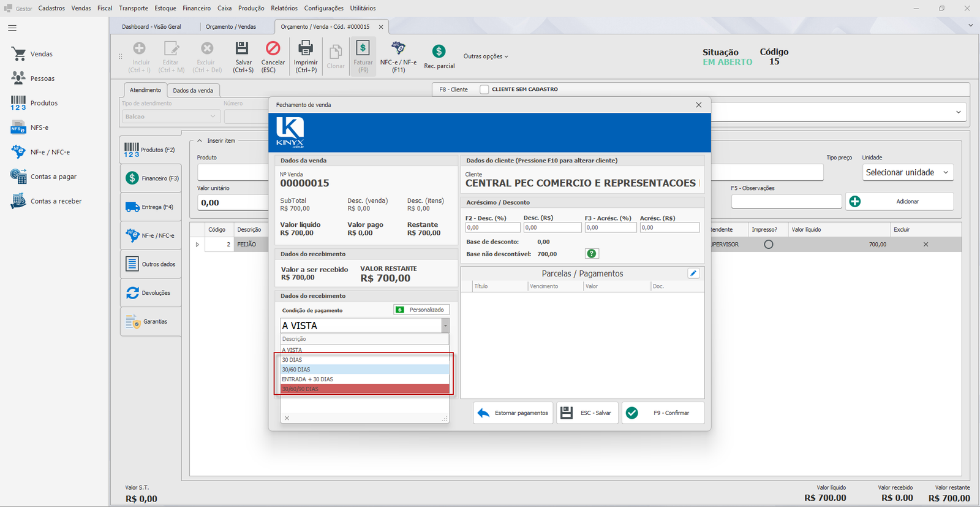980x507 pixels.
Task: Click the Estornar pagamentos button
Action: (x=513, y=413)
